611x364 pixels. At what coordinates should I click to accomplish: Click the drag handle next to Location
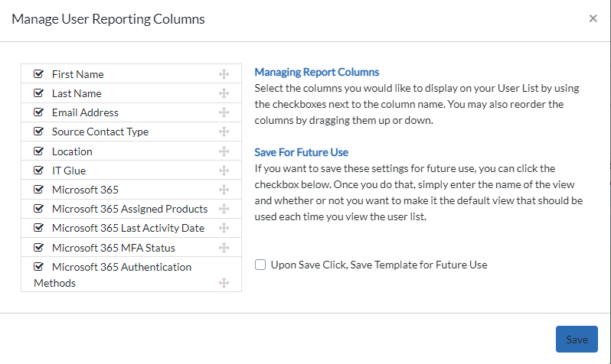[x=224, y=151]
